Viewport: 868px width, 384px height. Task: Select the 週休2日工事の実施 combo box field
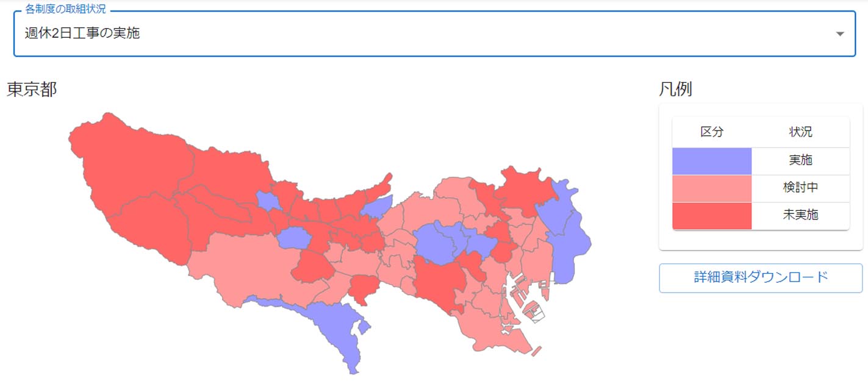coord(434,34)
